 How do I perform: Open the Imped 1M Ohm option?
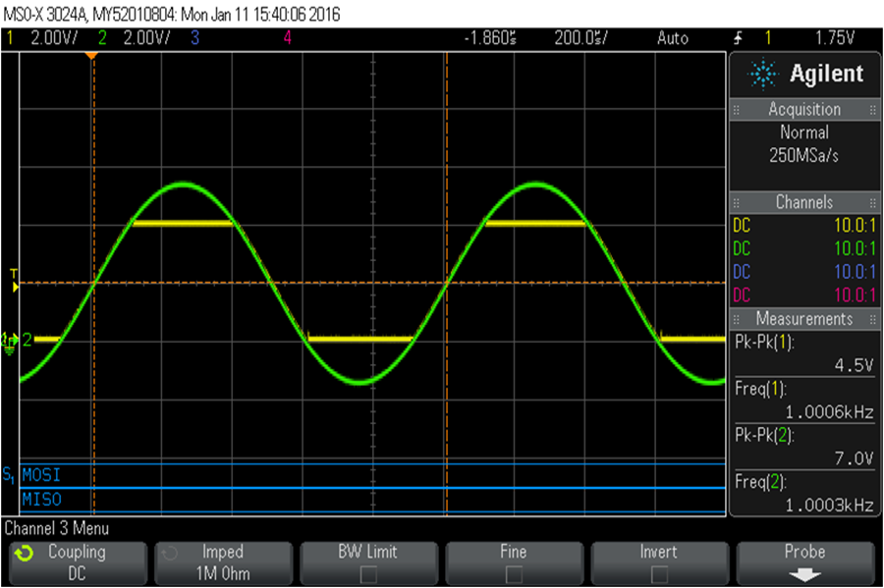223,563
